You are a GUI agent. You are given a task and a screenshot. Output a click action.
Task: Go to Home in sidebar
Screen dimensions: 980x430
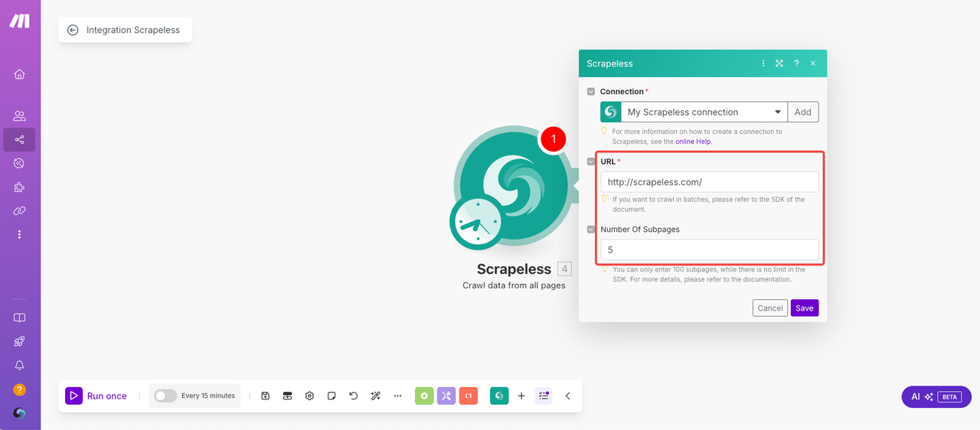click(x=19, y=74)
